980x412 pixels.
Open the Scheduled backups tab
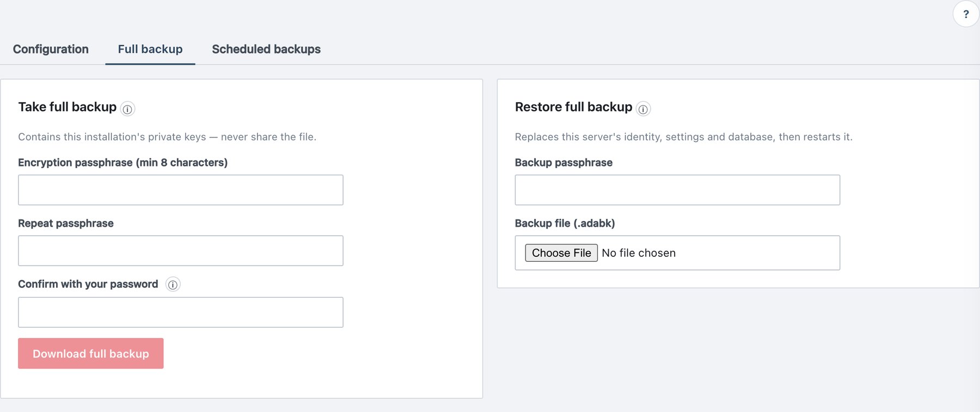tap(266, 49)
